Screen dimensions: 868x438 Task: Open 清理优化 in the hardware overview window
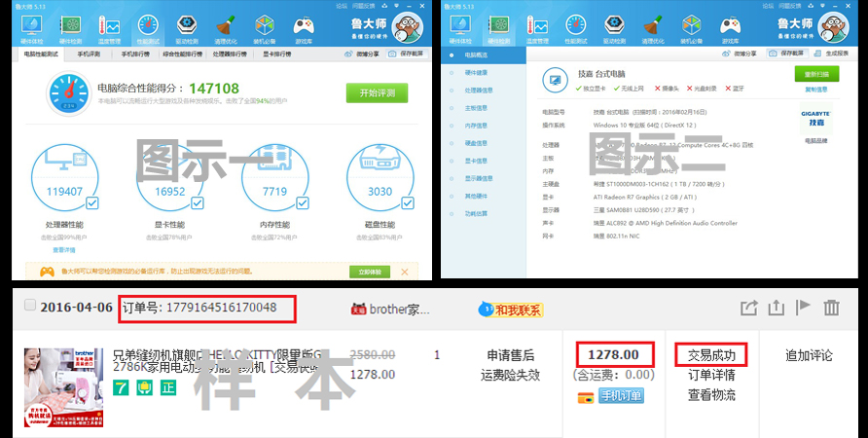point(653,29)
